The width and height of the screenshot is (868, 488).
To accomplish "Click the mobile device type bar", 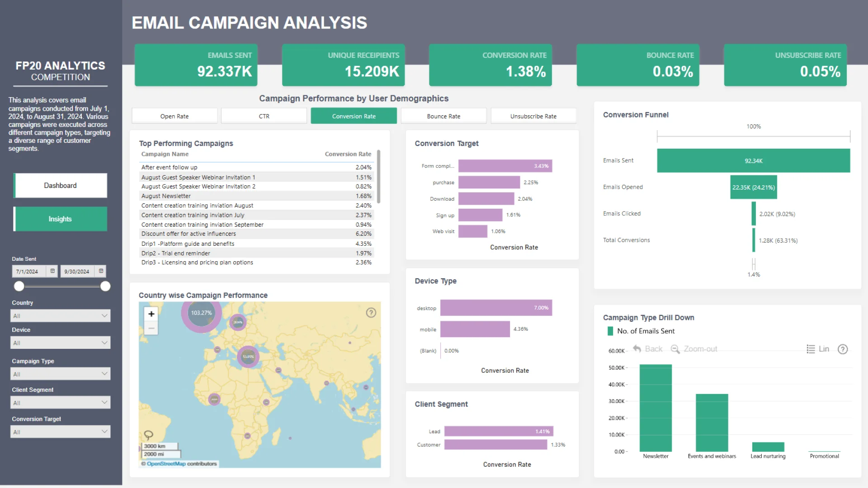I will [x=475, y=329].
